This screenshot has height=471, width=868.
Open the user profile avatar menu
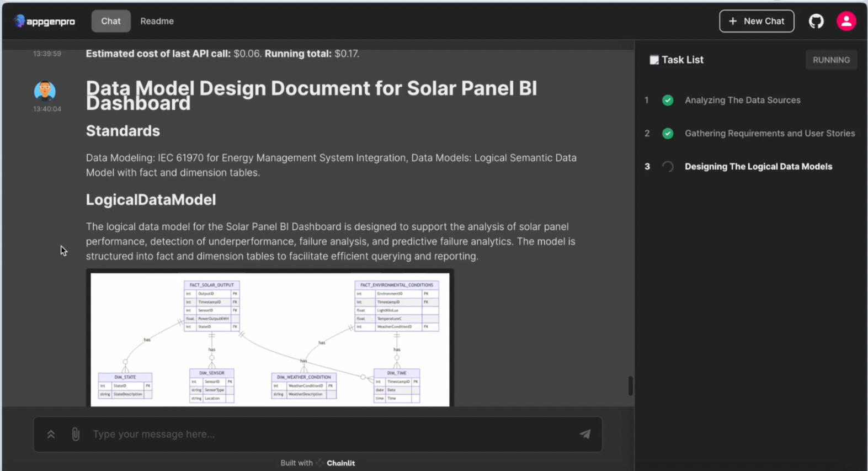846,22
